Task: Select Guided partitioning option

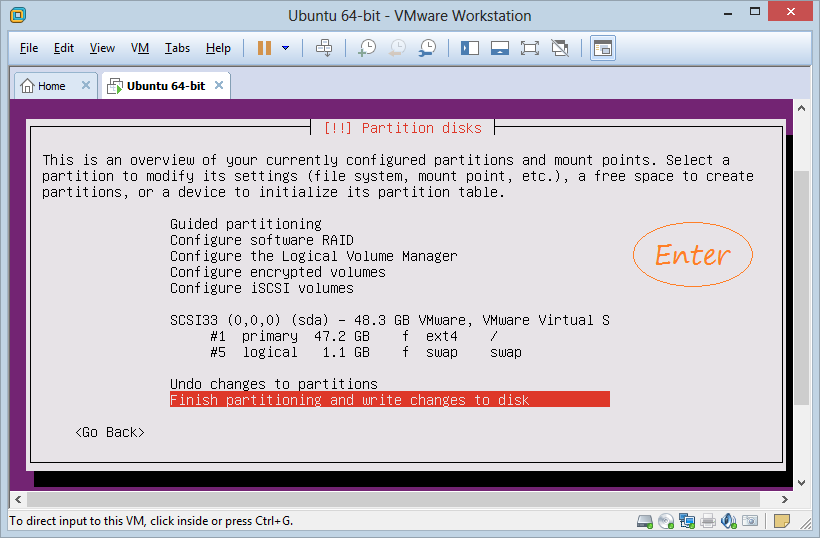Action: click(246, 224)
